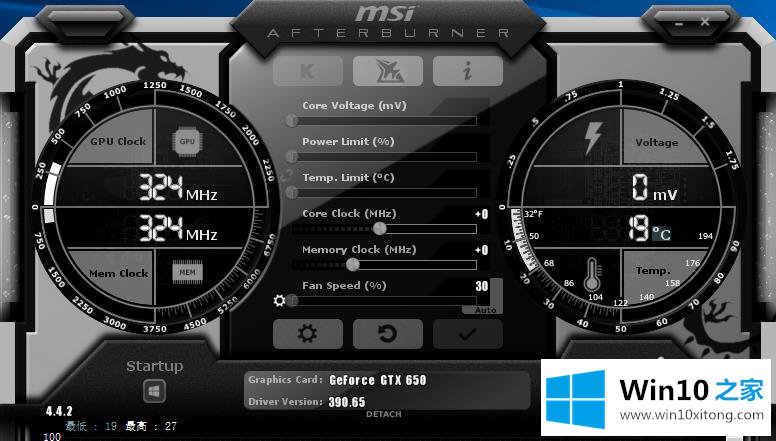776x441 pixels.
Task: Toggle the fan speed Auto button
Action: pos(485,310)
